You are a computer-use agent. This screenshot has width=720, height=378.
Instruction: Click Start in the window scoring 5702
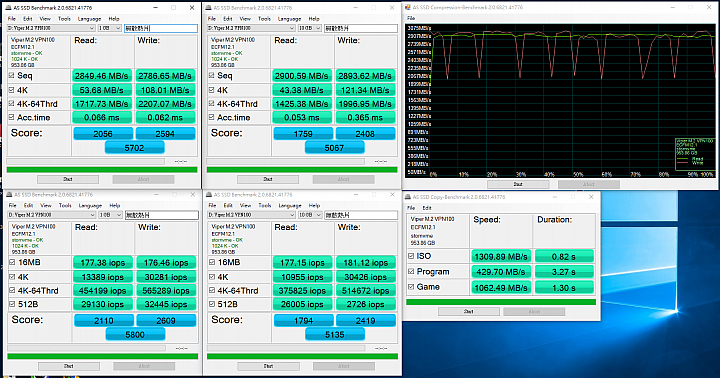[x=68, y=179]
